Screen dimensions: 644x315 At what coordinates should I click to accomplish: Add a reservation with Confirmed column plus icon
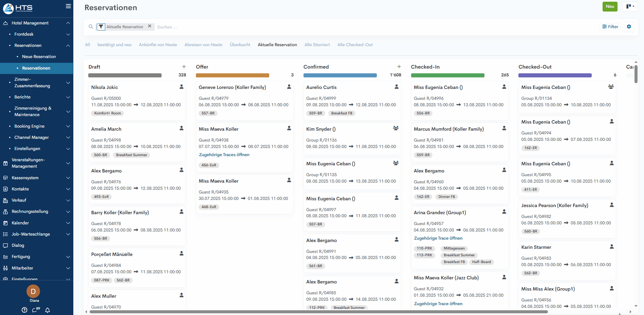click(399, 67)
